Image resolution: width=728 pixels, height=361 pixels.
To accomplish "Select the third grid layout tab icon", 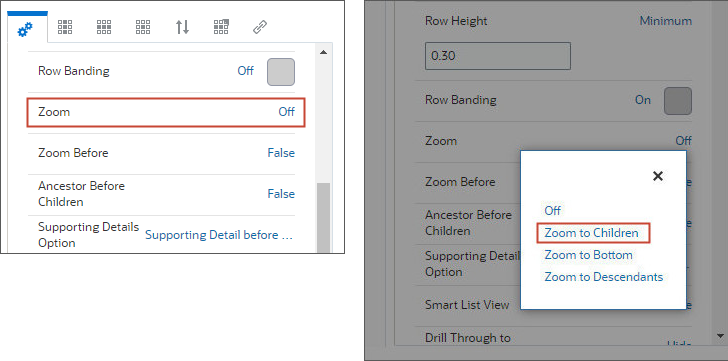I will click(x=143, y=27).
